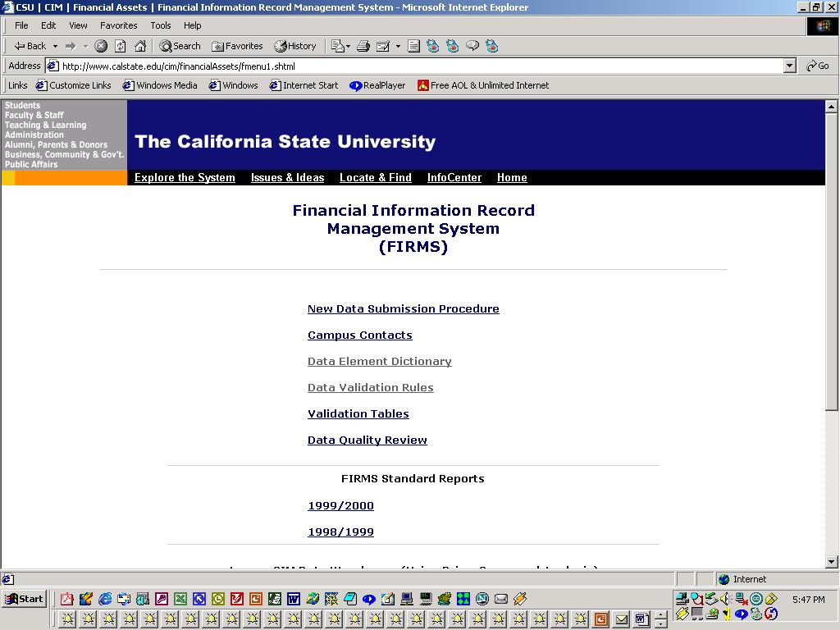Click the 5:47 PM system clock
840x630 pixels.
point(808,600)
